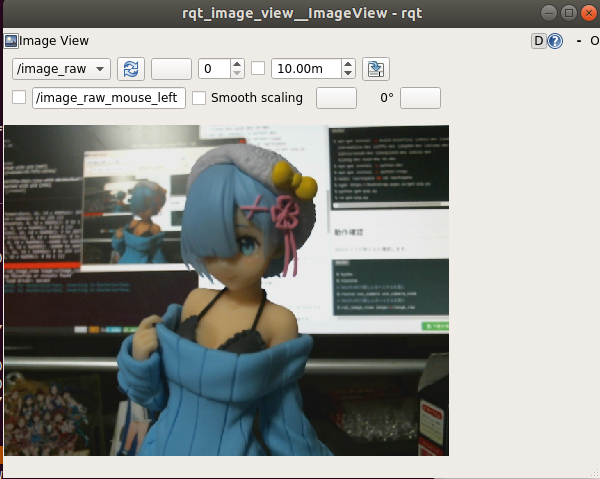Open the help question-mark button
Screen dimensions: 600x479
[x=555, y=41]
